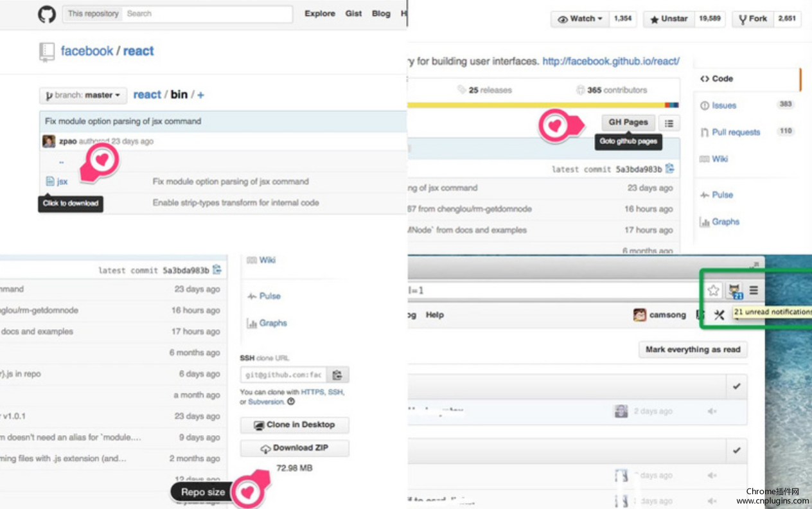Open the user avatar in the highlighted notification row
812x509 pixels.
[x=621, y=411]
